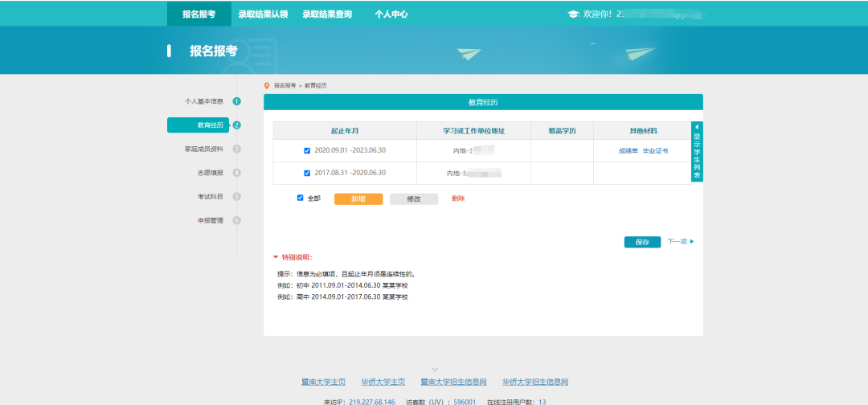Viewport: 868px width, 405px height.
Task: Click step circle 6 beside 申报管理
Action: [x=237, y=220]
